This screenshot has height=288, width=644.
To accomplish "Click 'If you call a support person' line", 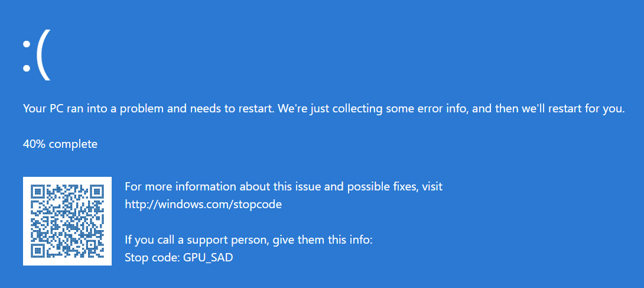I will coord(249,240).
